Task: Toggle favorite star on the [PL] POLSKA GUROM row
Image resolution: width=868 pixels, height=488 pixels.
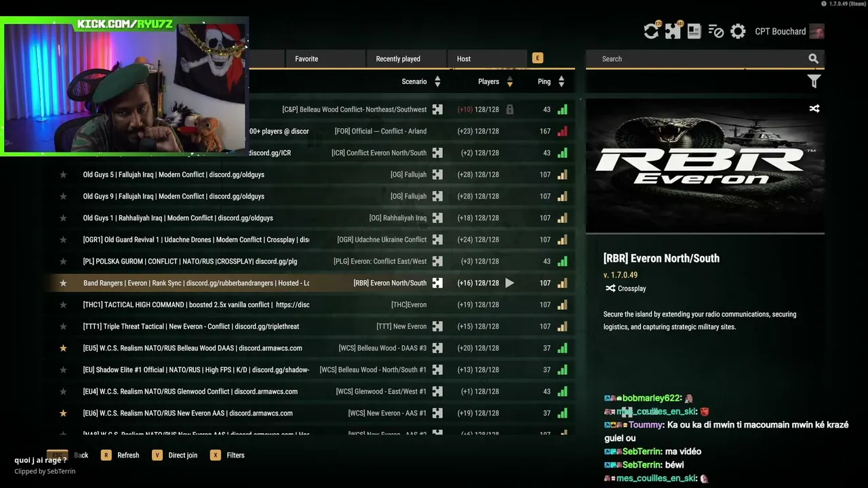Action: (x=63, y=261)
